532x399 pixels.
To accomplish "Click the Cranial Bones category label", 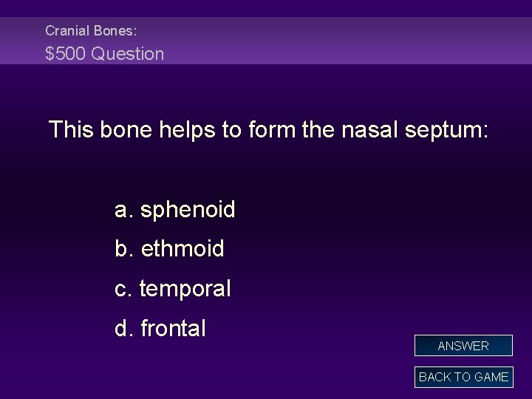I will [91, 31].
